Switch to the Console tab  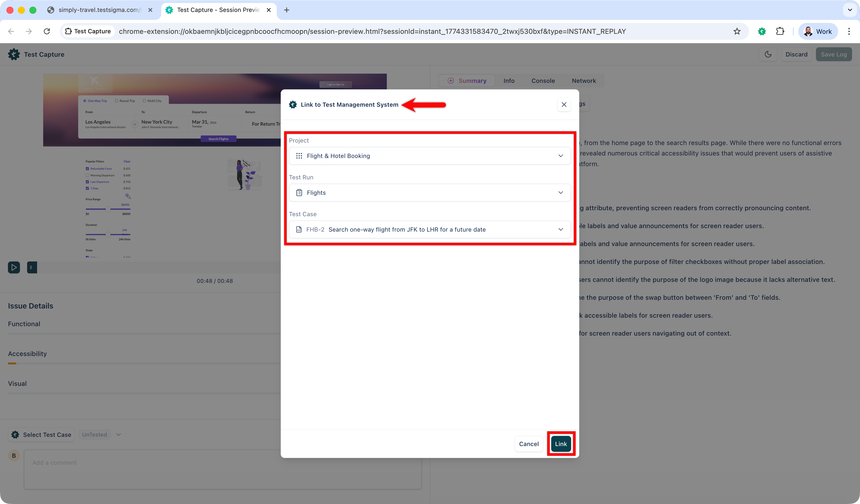[543, 81]
